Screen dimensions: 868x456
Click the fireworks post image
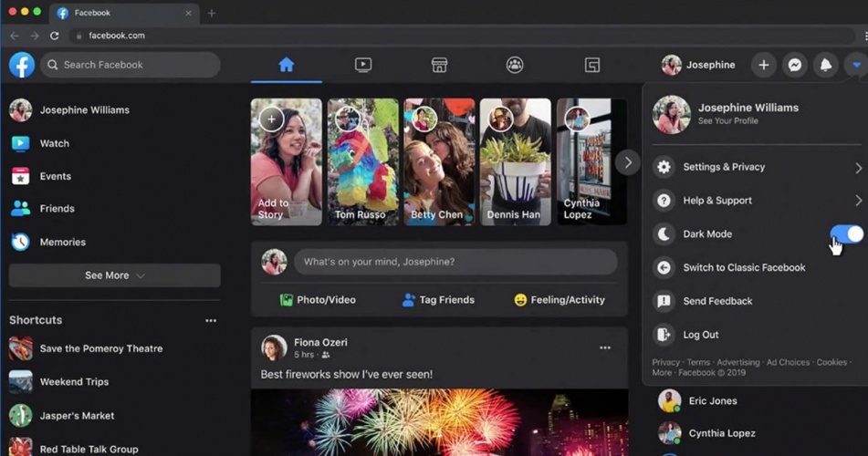(x=440, y=422)
